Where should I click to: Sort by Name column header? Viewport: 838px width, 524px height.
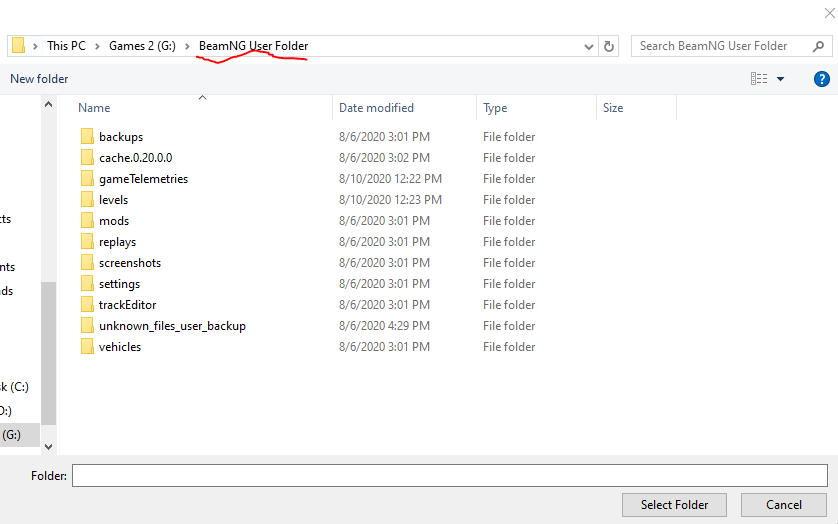pyautogui.click(x=94, y=107)
